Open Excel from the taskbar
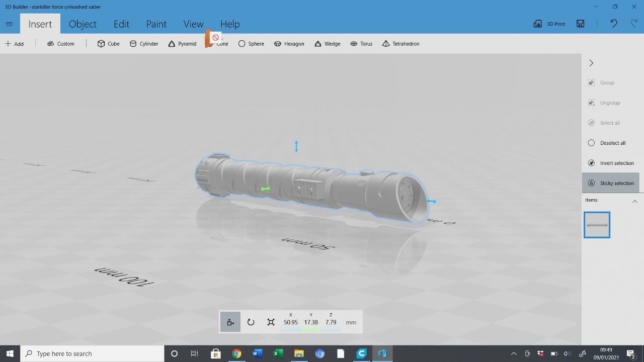Viewport: 644px width, 362px height. tap(278, 353)
